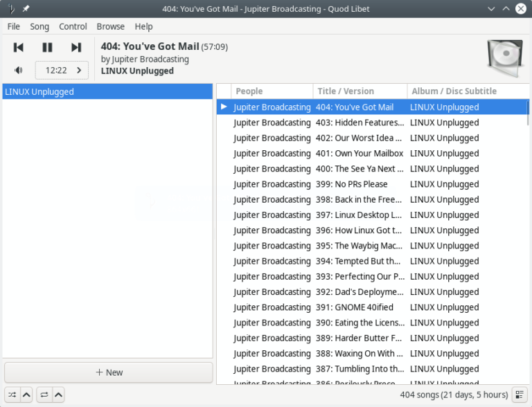Viewport: 532px width, 407px height.
Task: Toggle the pin-on-all-desktops icon
Action: [26, 9]
